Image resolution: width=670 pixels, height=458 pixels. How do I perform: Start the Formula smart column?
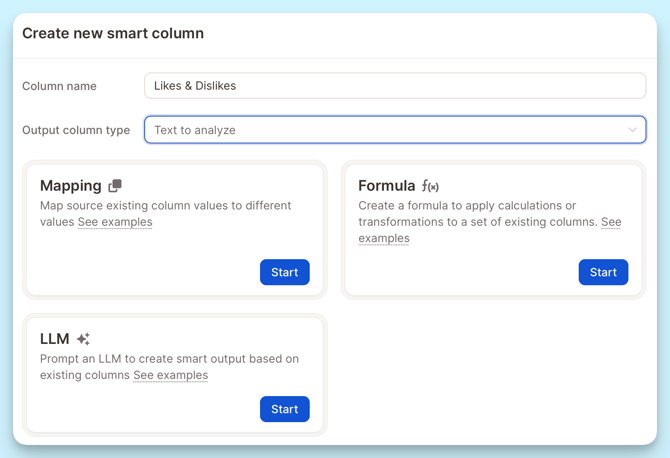click(x=603, y=272)
